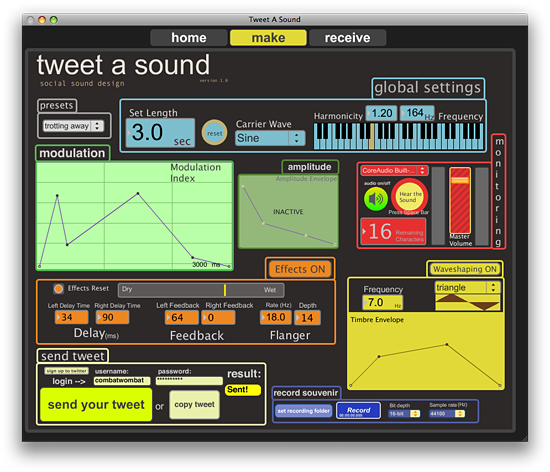The width and height of the screenshot is (550, 472).
Task: Click the Left Feedback 64 box
Action: click(x=182, y=318)
